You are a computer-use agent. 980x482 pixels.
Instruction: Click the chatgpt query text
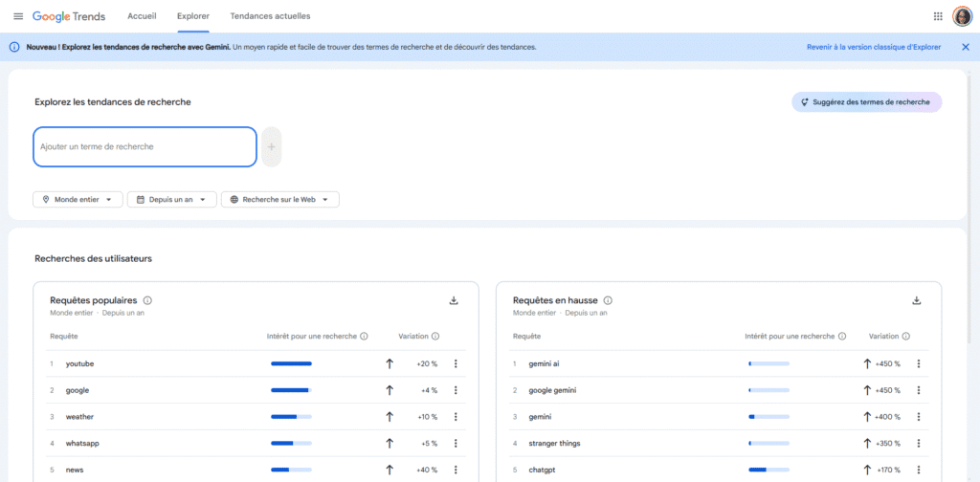tap(542, 470)
